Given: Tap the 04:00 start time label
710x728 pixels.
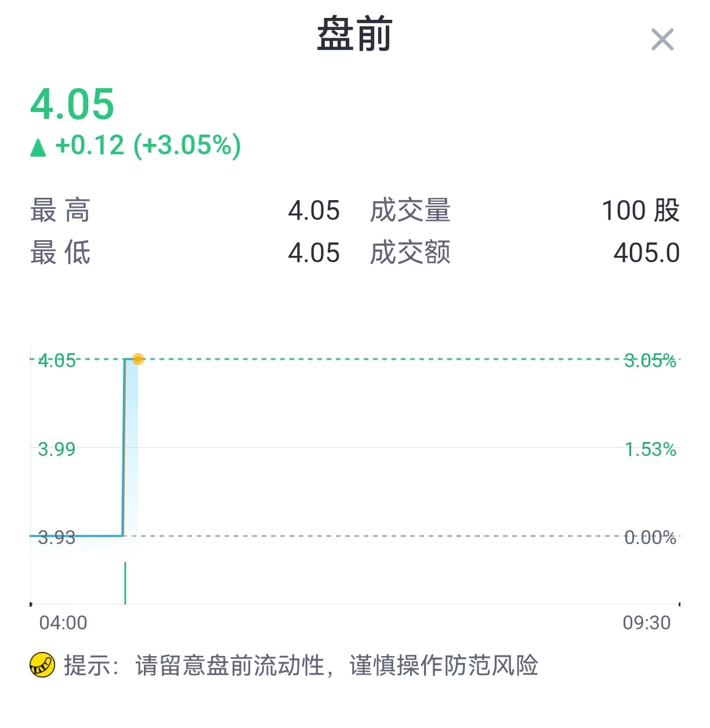Looking at the screenshot, I should click(x=63, y=623).
